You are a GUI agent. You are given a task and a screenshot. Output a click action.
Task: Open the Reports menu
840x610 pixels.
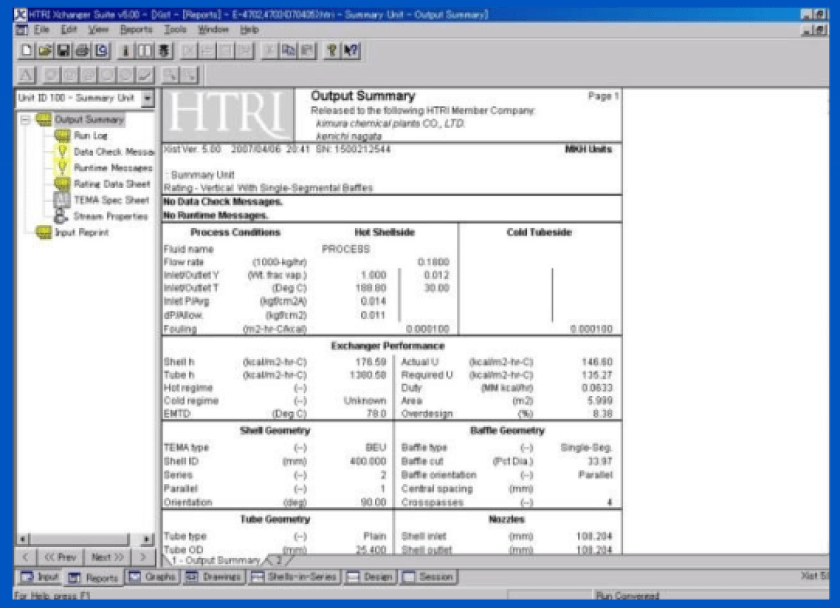[136, 30]
